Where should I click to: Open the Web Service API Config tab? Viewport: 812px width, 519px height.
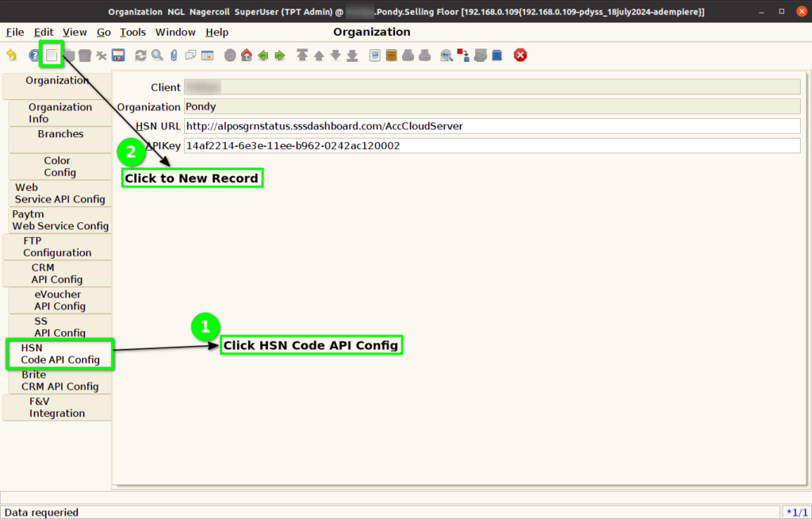point(60,194)
